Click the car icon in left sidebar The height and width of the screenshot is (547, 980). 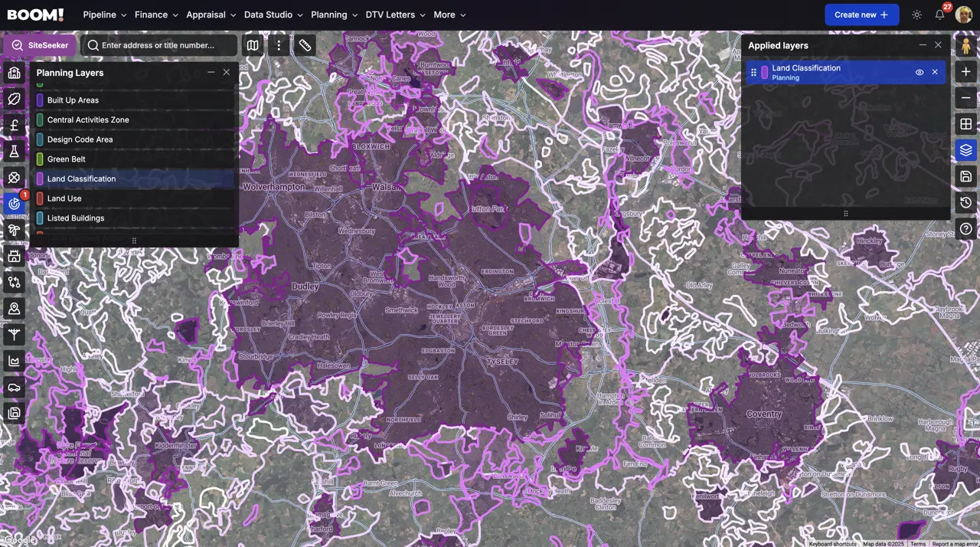pyautogui.click(x=14, y=387)
